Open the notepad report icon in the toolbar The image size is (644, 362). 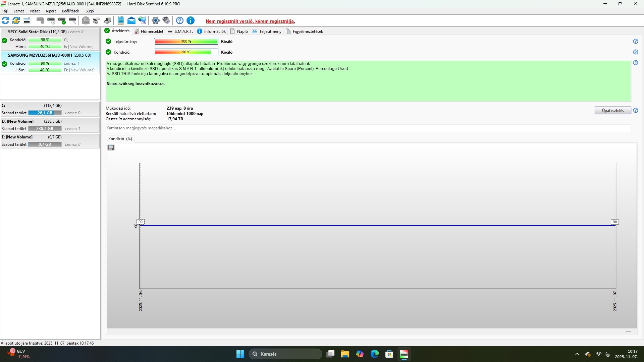(x=121, y=21)
